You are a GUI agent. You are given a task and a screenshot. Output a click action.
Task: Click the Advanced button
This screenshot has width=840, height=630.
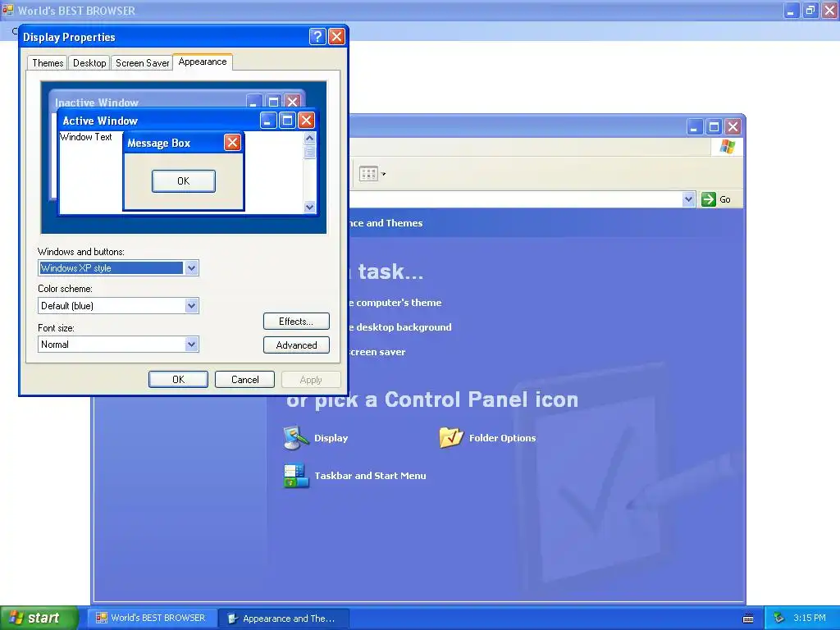[296, 345]
